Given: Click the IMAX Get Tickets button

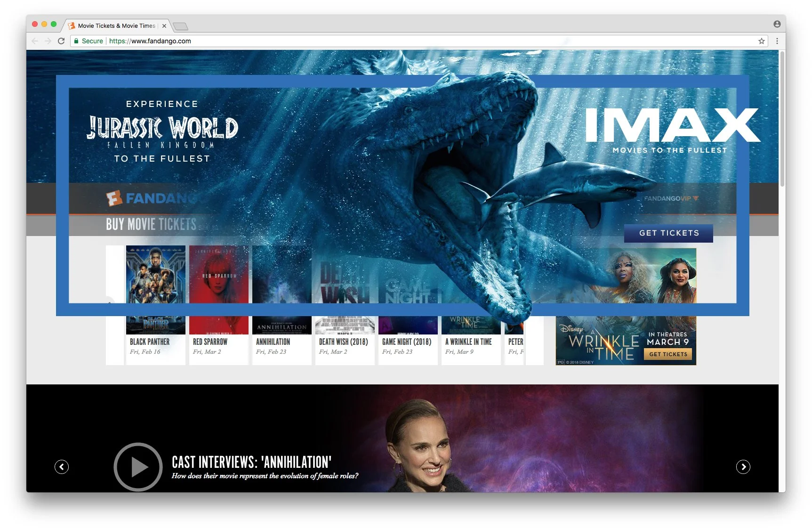Looking at the screenshot, I should click(668, 233).
